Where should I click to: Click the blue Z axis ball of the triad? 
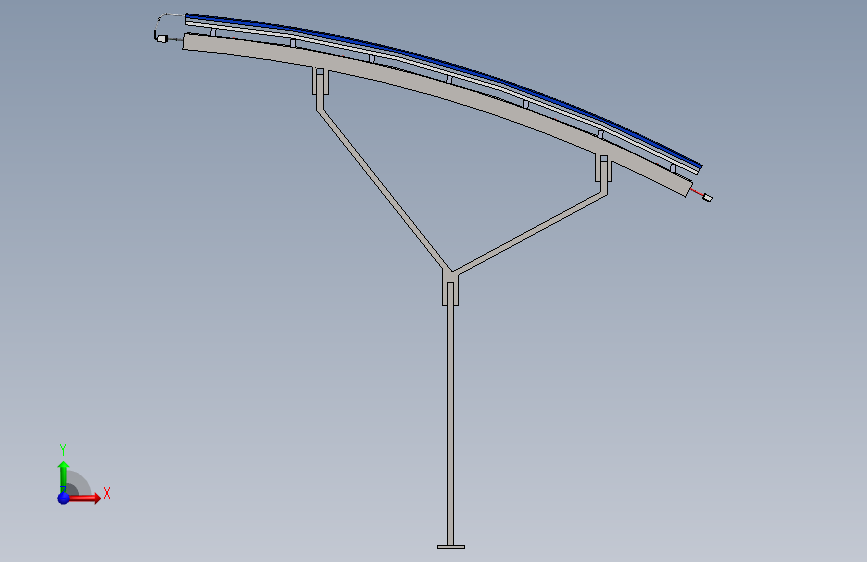[x=64, y=498]
